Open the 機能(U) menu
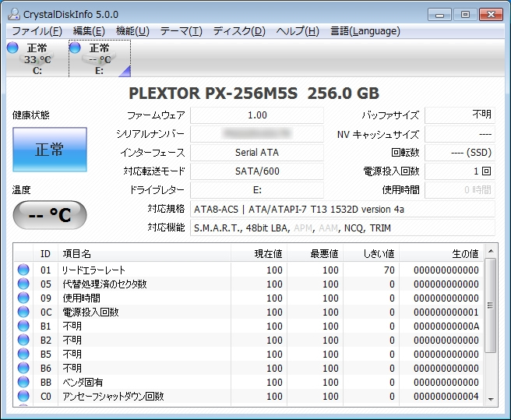Screen dimensions: 511x420 [132, 31]
